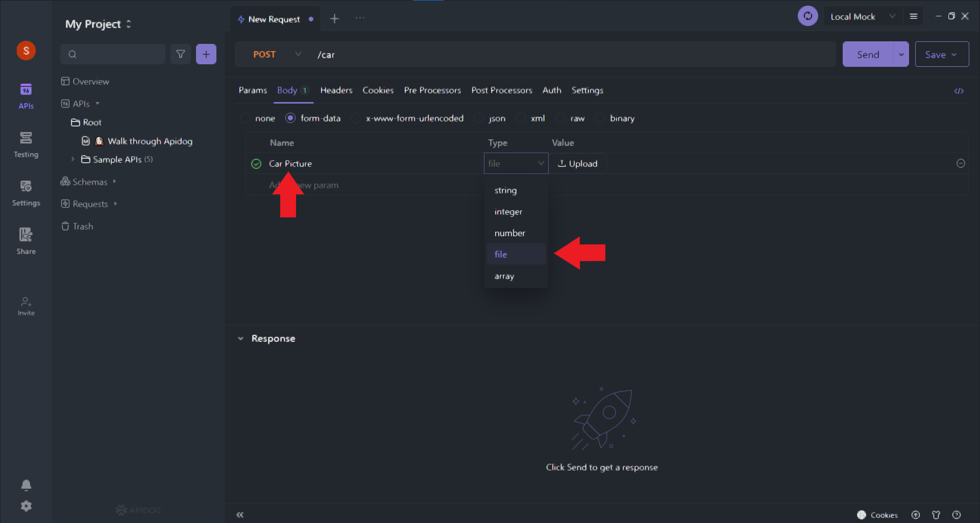
Task: Collapse the APIs tree section
Action: 97,104
